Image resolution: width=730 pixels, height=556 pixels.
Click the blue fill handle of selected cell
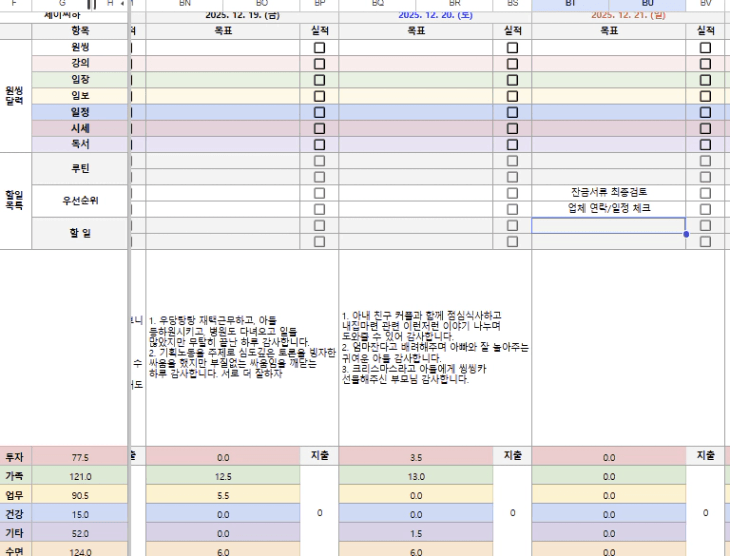685,234
